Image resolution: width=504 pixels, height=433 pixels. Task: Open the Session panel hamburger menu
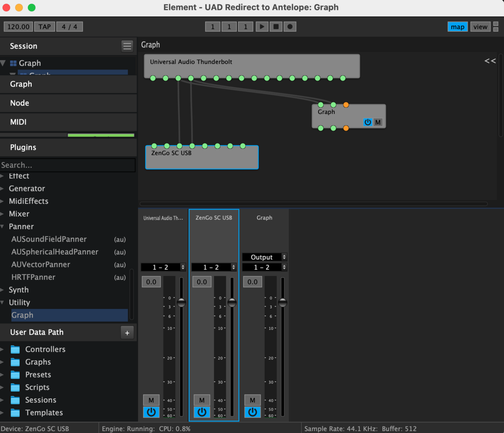(x=127, y=46)
